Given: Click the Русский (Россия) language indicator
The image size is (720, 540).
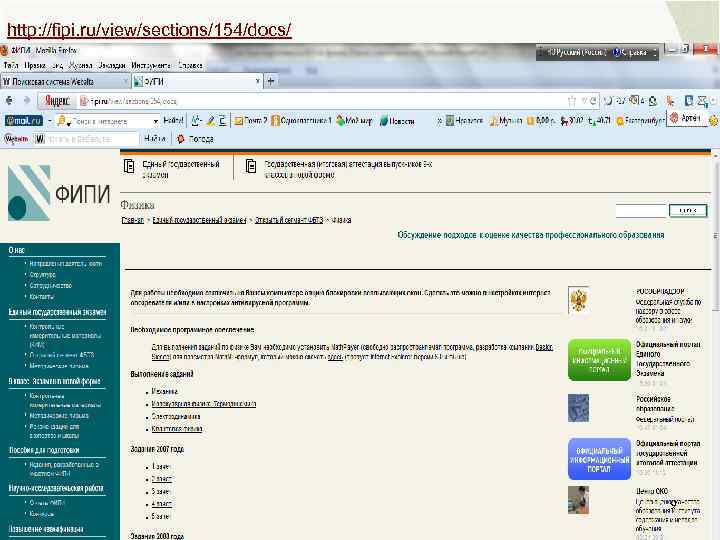Looking at the screenshot, I should tap(577, 52).
